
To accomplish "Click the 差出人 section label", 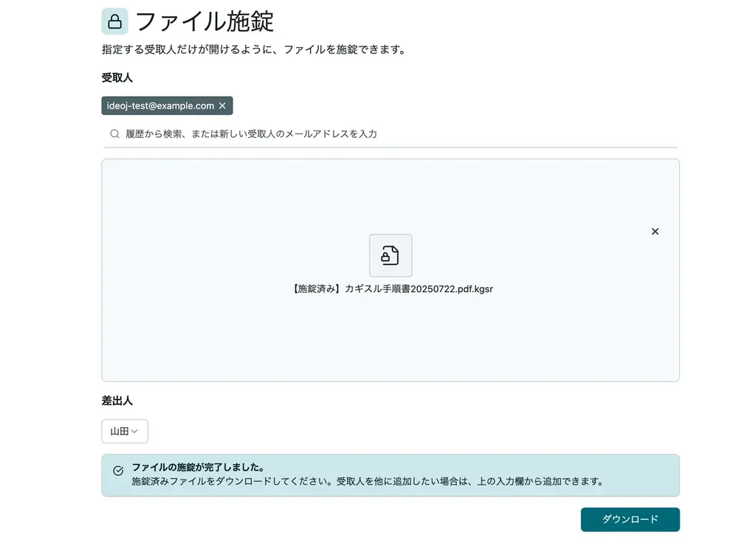I will (x=117, y=401).
